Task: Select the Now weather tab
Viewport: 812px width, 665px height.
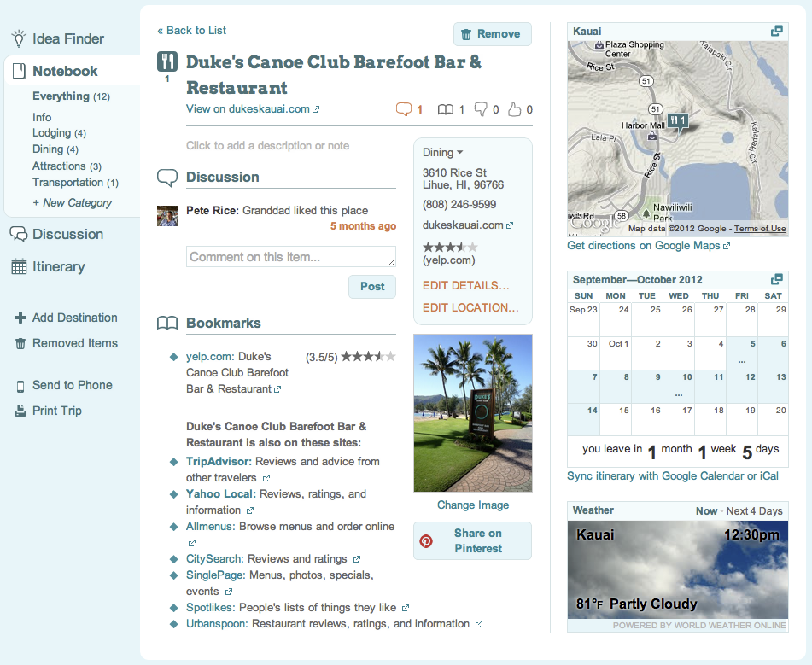Action: [x=706, y=510]
